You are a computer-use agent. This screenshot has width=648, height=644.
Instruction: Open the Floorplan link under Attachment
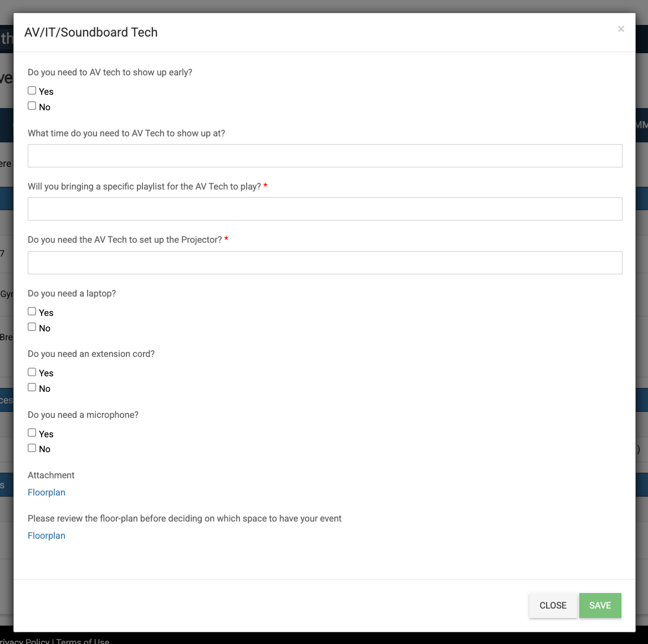point(47,492)
